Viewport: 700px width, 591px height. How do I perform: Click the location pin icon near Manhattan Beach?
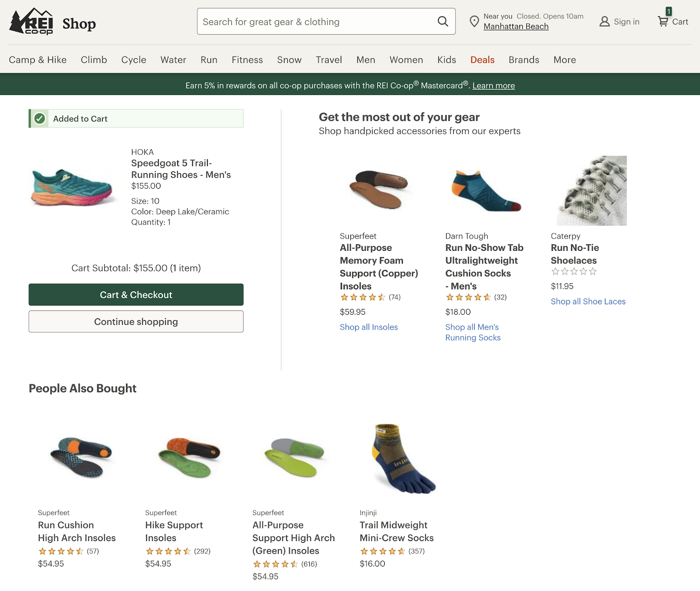coord(474,21)
